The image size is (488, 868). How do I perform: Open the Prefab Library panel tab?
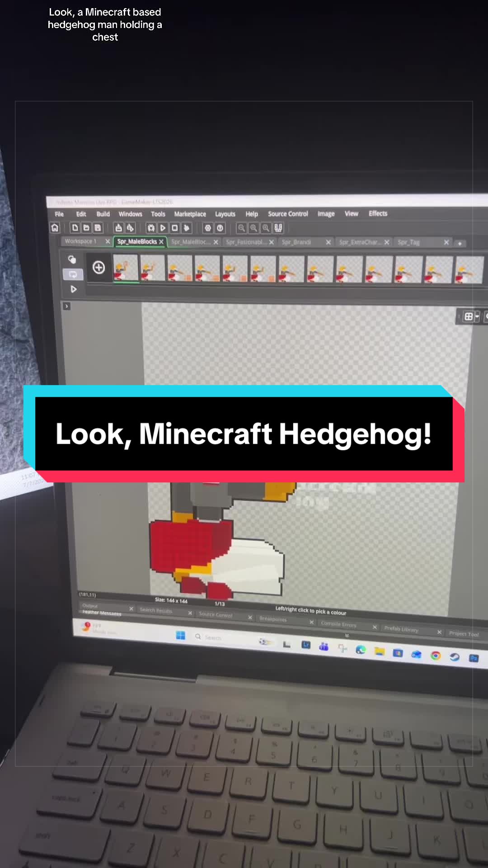pyautogui.click(x=401, y=629)
